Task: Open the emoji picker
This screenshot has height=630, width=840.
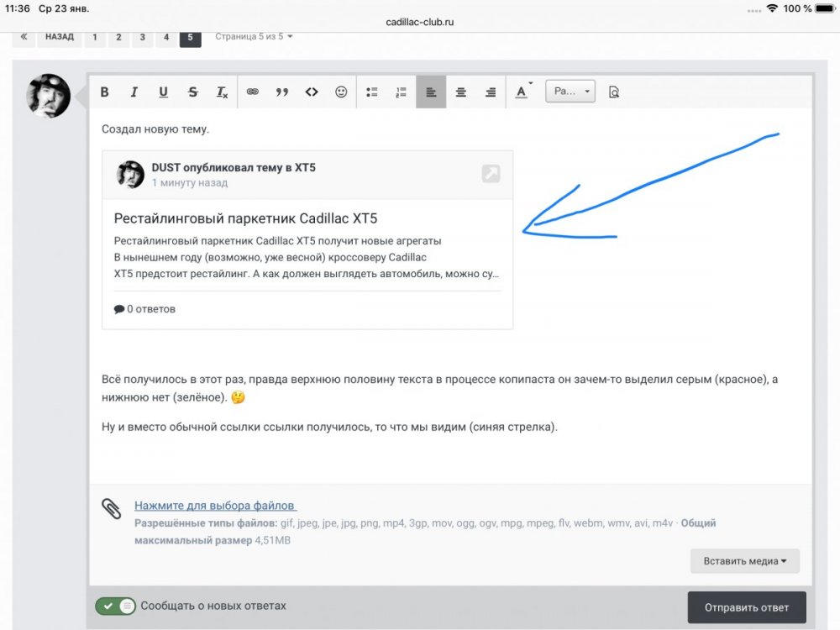Action: (341, 92)
